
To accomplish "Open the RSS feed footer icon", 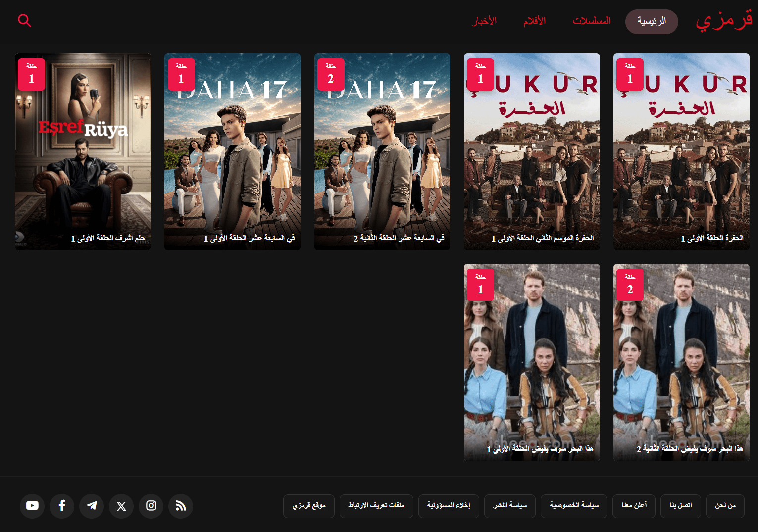I will click(181, 506).
